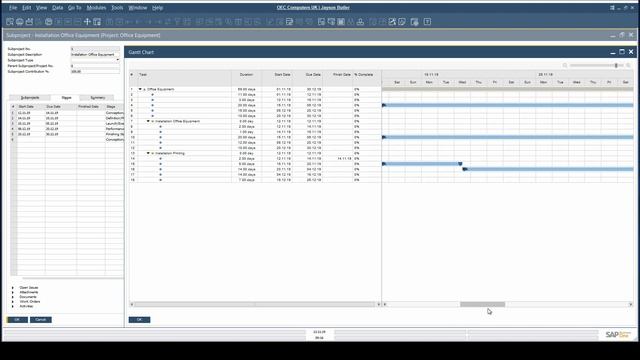Viewport: 640px width, 360px height.
Task: Collapse the Installation Office Equipment node
Action: 148,121
